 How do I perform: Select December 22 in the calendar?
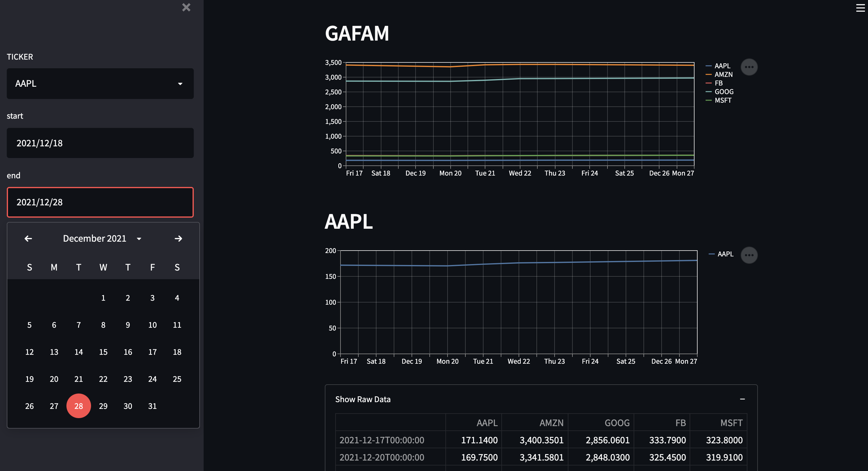click(x=103, y=379)
